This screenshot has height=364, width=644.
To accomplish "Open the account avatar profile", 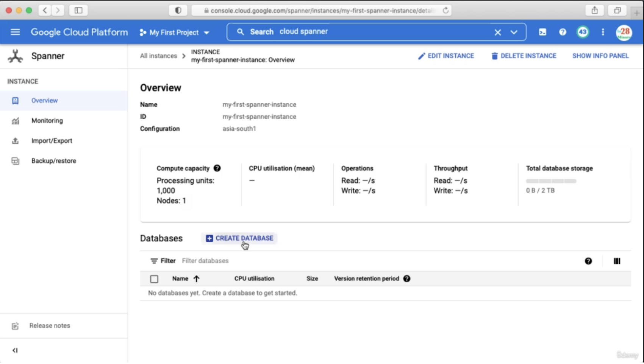I will tap(624, 33).
